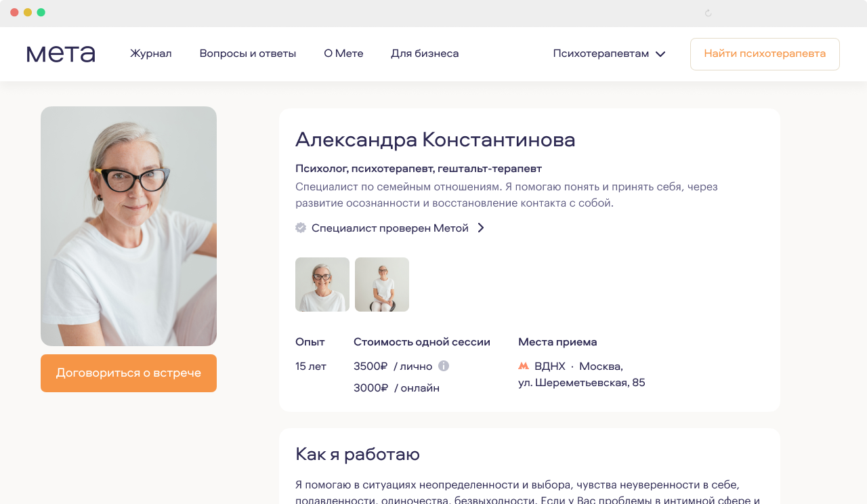Expand Специалист проверен Метой arrow
The height and width of the screenshot is (504, 867).
click(481, 228)
